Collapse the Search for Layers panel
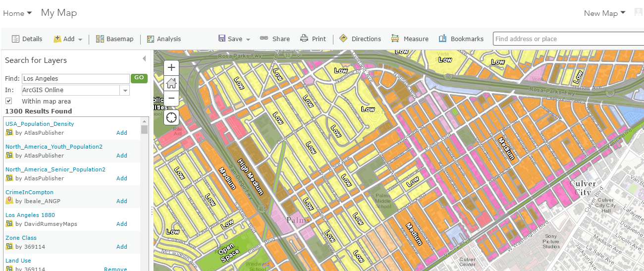The width and height of the screenshot is (644, 271). click(144, 59)
